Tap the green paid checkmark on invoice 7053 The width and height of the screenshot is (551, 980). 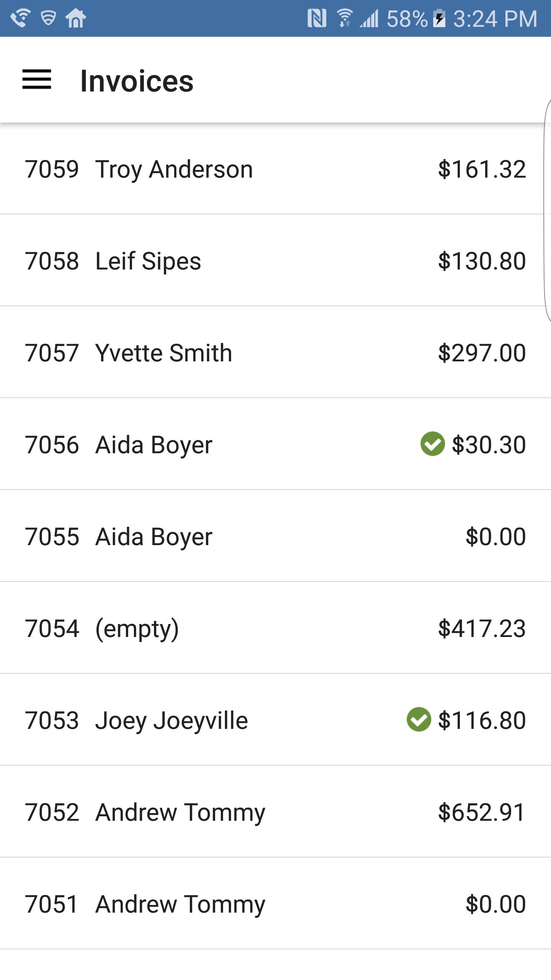pyautogui.click(x=419, y=720)
